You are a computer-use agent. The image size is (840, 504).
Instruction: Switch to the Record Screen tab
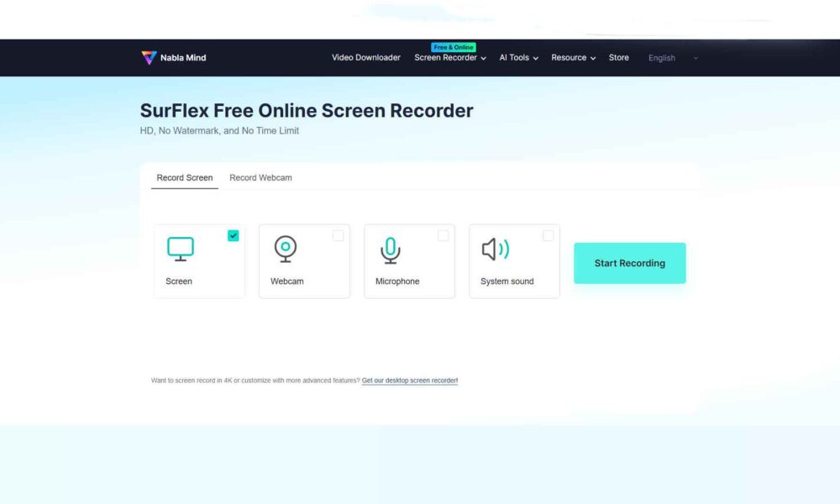184,178
